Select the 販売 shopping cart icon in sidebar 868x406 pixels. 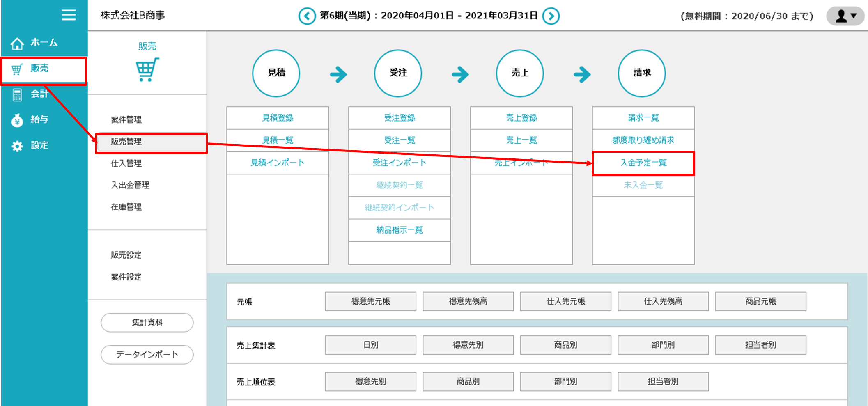(x=17, y=69)
